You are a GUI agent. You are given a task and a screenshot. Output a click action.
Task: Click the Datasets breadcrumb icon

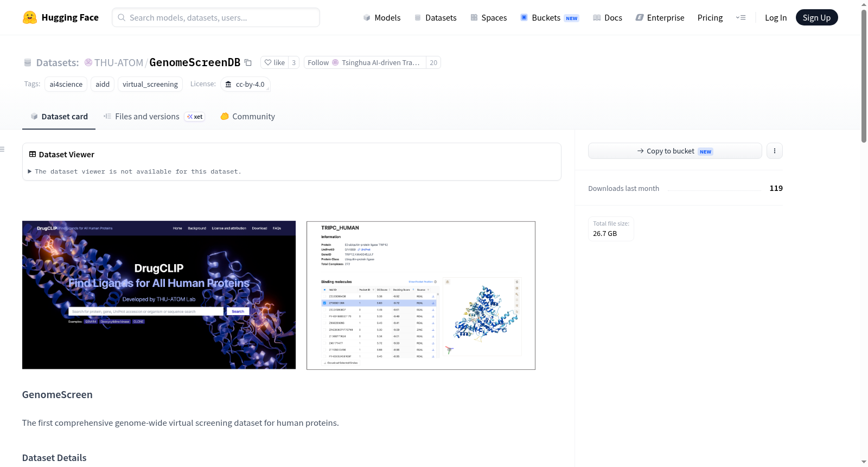[28, 62]
